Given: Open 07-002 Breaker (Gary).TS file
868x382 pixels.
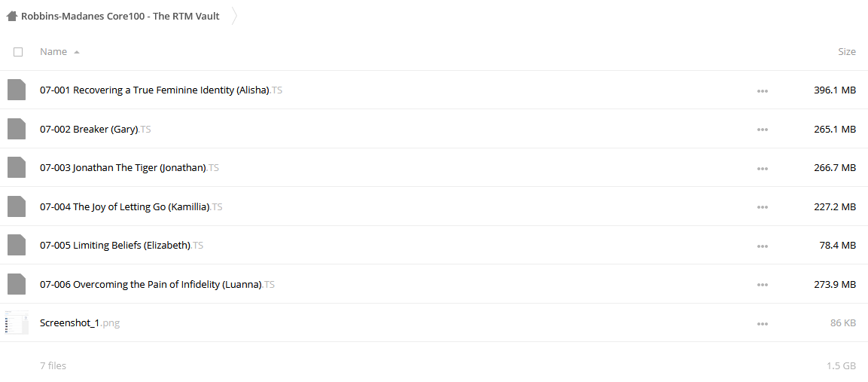Looking at the screenshot, I should tap(95, 129).
